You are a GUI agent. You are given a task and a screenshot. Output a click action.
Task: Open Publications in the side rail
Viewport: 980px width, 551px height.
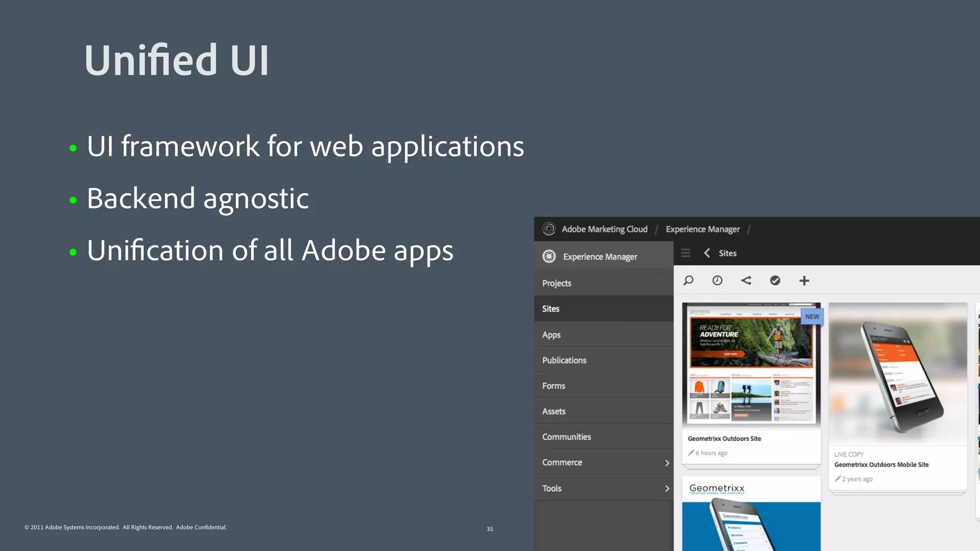coord(604,360)
